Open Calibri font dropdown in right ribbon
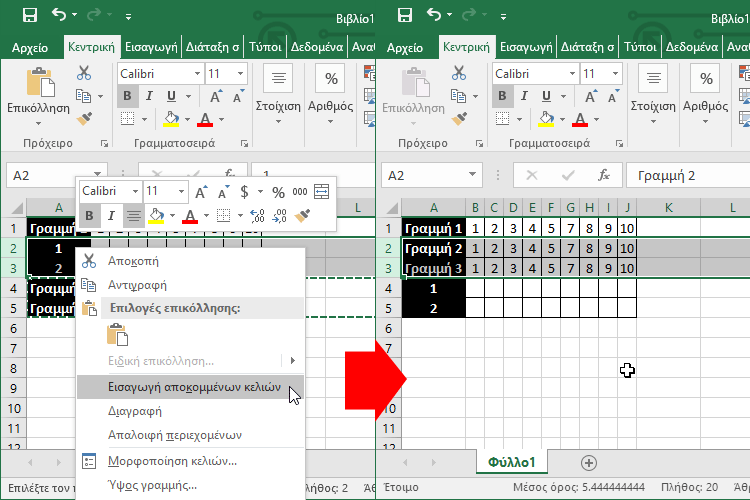Image resolution: width=750 pixels, height=500 pixels. click(x=572, y=74)
